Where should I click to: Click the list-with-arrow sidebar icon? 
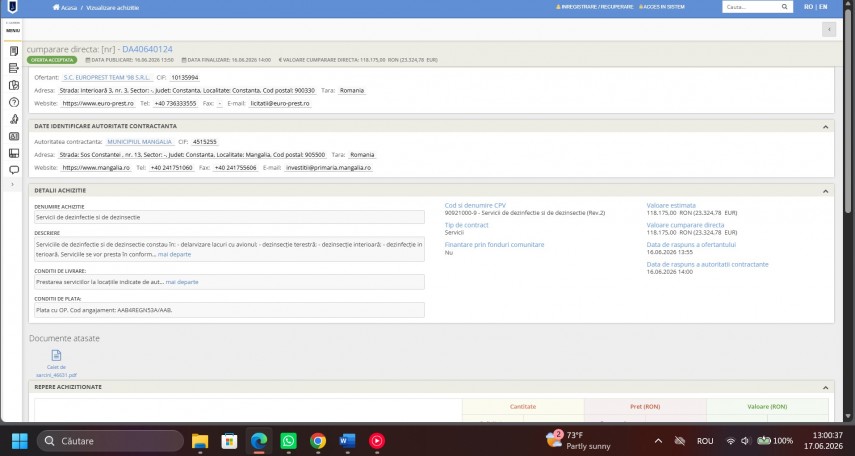14,68
